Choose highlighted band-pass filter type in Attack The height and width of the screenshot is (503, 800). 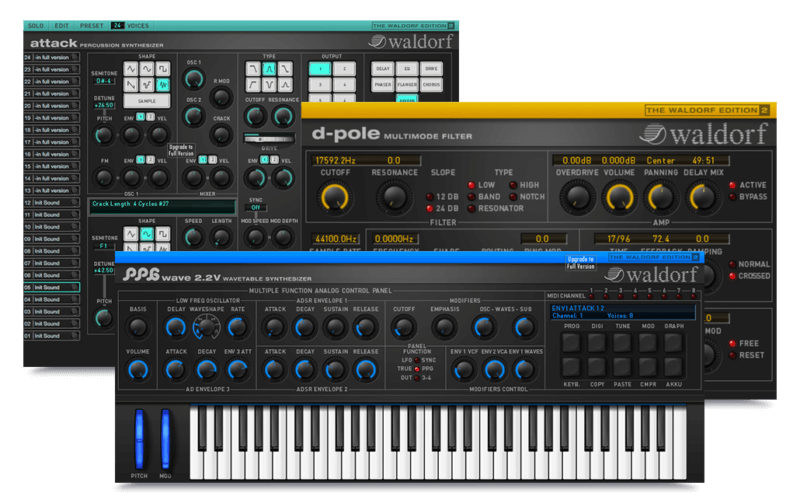pyautogui.click(x=269, y=68)
